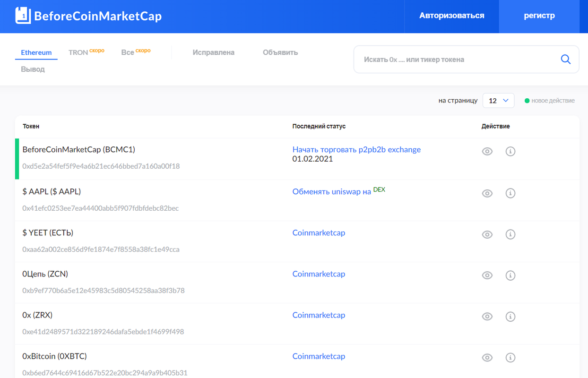The height and width of the screenshot is (378, 588).
Task: Open Coinmarketcap link for $ YEET
Action: (319, 232)
